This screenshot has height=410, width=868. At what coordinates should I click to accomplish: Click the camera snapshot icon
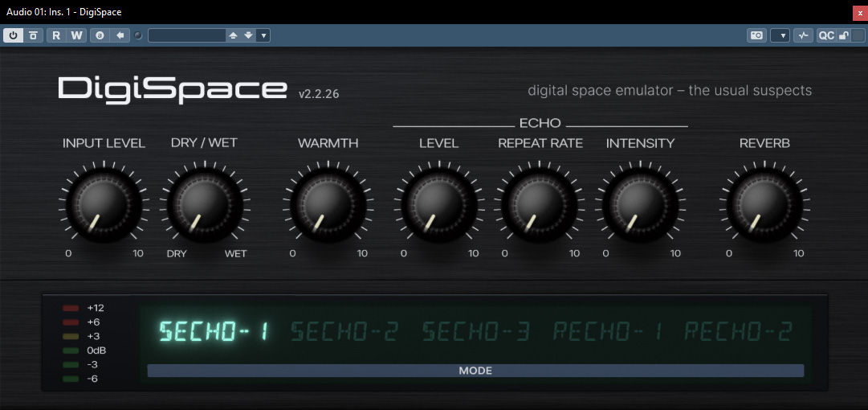(x=756, y=35)
